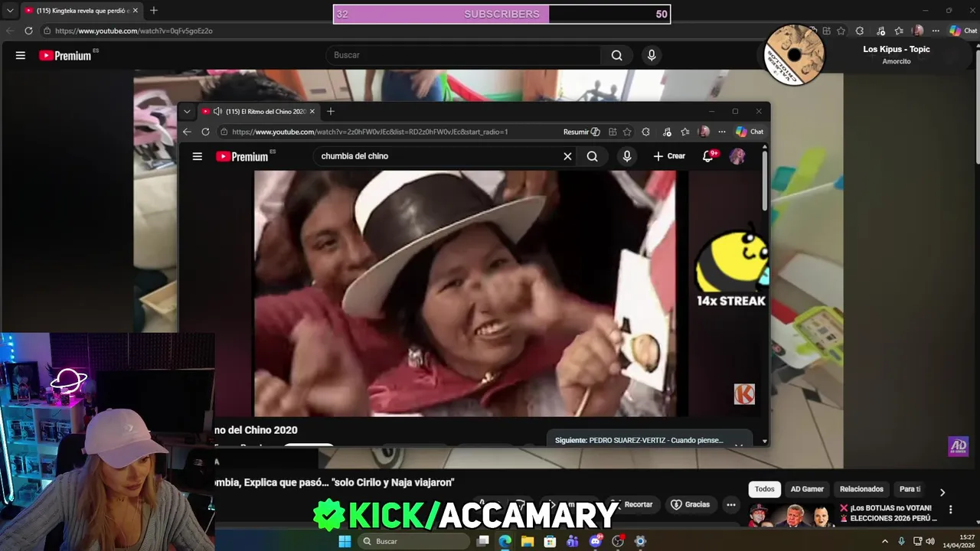Click the Recortar button
The height and width of the screenshot is (551, 980).
tap(632, 504)
